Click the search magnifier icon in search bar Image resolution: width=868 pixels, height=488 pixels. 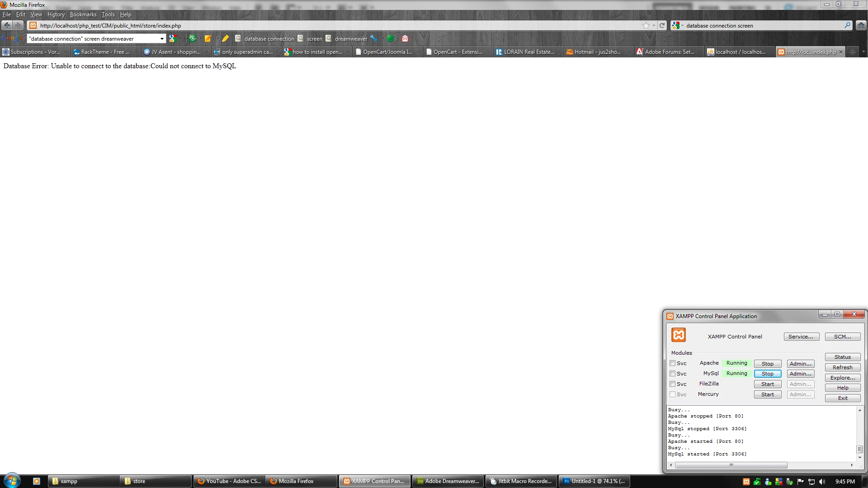coord(847,26)
